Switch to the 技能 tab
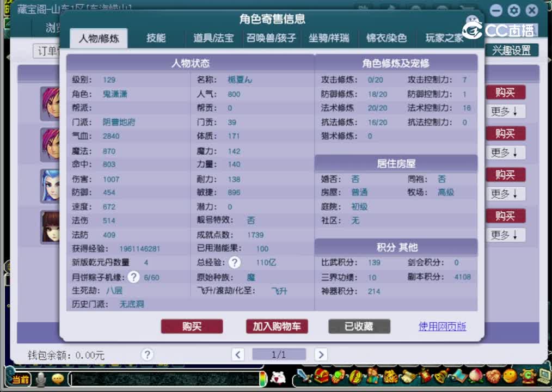Image resolution: width=552 pixels, height=392 pixels. click(x=156, y=38)
